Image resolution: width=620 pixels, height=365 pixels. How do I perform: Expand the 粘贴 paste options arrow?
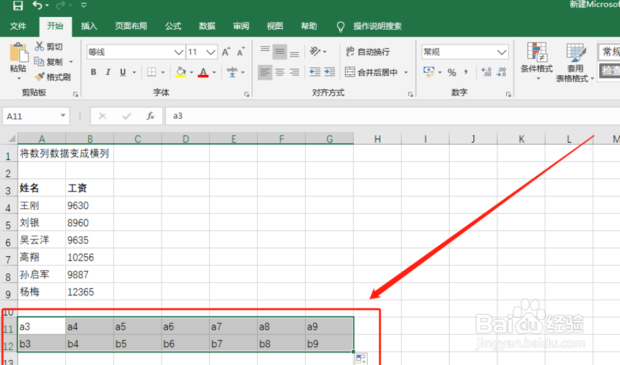click(18, 78)
